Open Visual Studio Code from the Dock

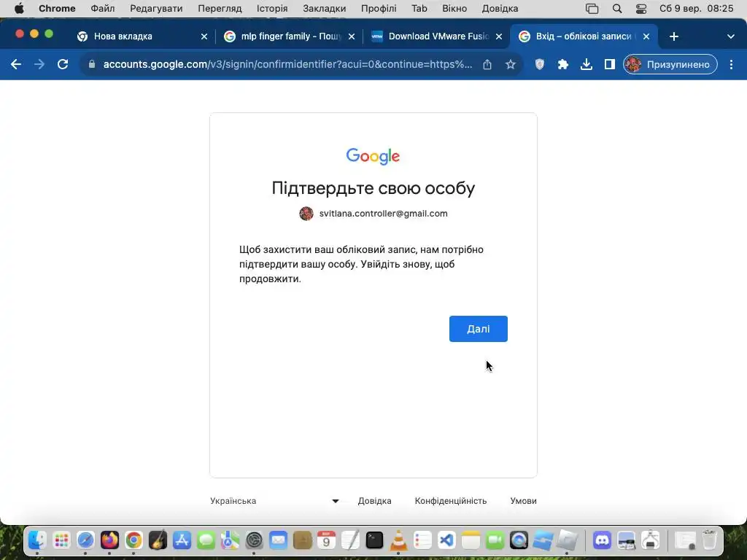click(446, 540)
